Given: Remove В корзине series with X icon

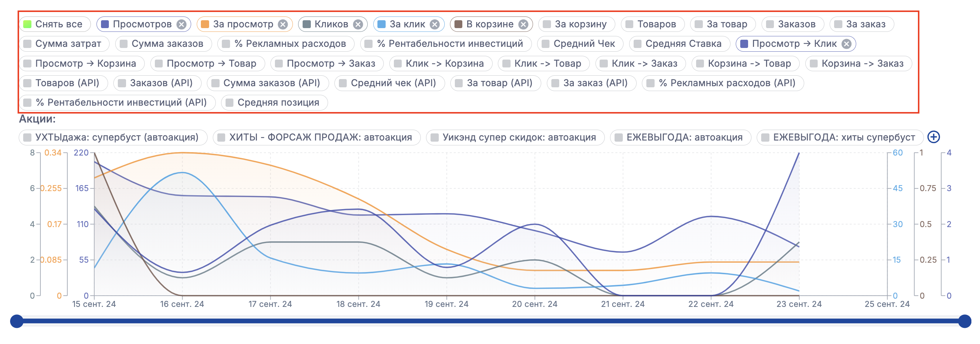Looking at the screenshot, I should pyautogui.click(x=524, y=24).
